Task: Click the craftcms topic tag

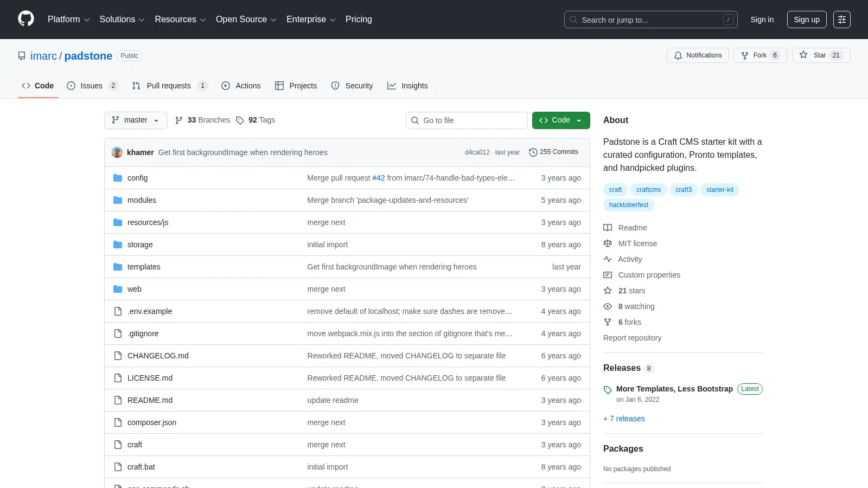Action: [648, 190]
